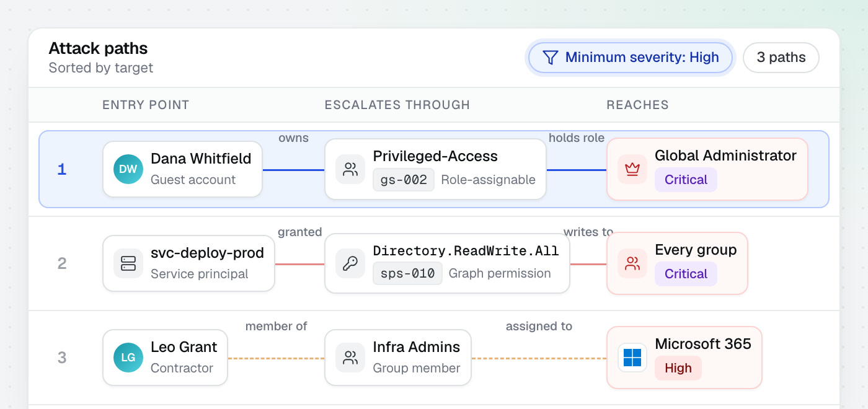The width and height of the screenshot is (868, 409).
Task: Click the Directory.ReadWrite.All permission name
Action: tap(466, 251)
